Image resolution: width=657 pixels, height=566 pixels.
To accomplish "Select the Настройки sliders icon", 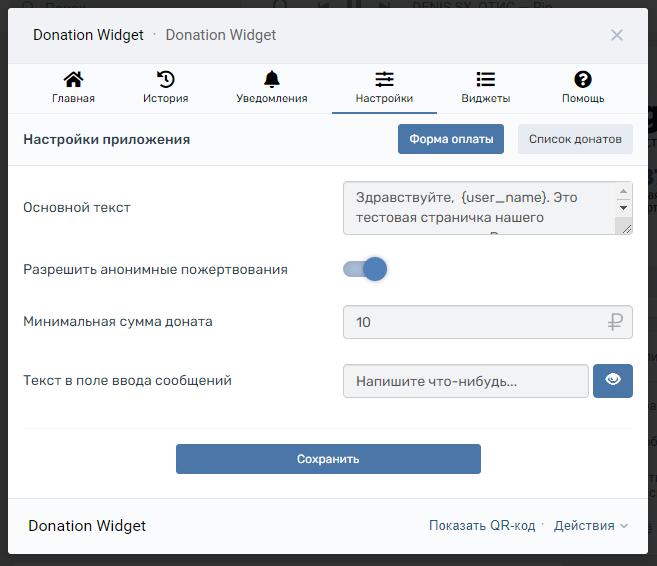I will point(384,80).
